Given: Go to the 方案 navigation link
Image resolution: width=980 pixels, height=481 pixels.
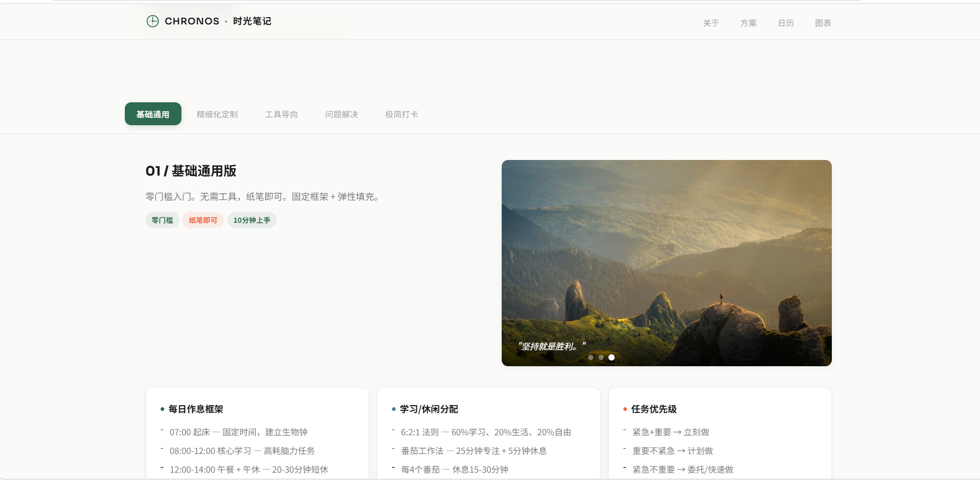Looking at the screenshot, I should 748,23.
